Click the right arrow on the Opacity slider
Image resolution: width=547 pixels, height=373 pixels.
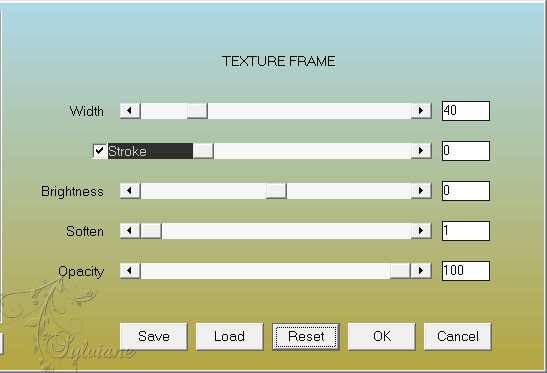(421, 271)
